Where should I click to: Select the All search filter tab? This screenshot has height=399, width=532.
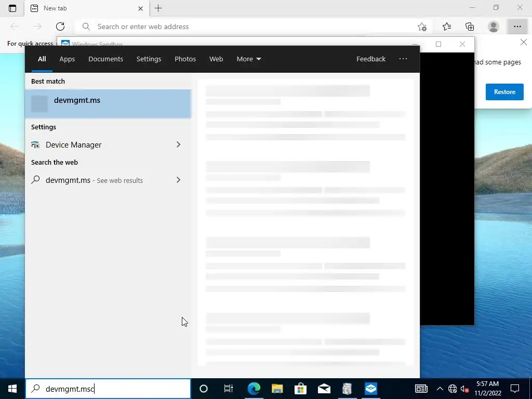[x=42, y=59]
